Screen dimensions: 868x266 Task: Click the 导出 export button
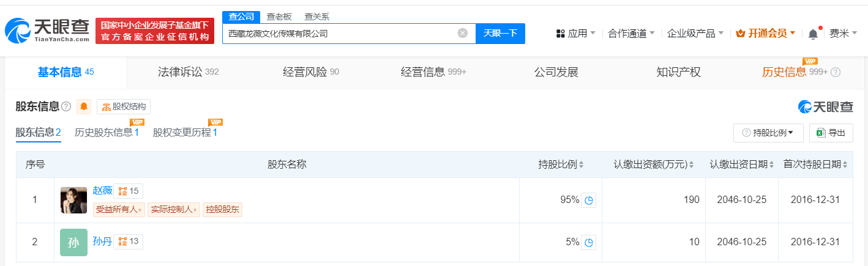click(x=831, y=133)
